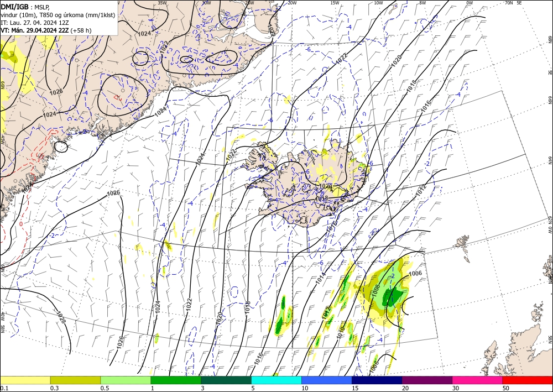Click the "30" legend value

click(456, 388)
